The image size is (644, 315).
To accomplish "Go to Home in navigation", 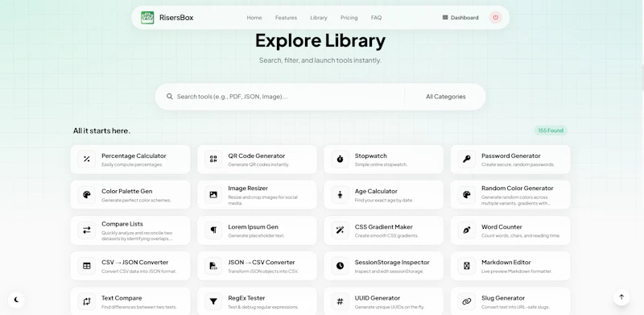I will tap(254, 18).
